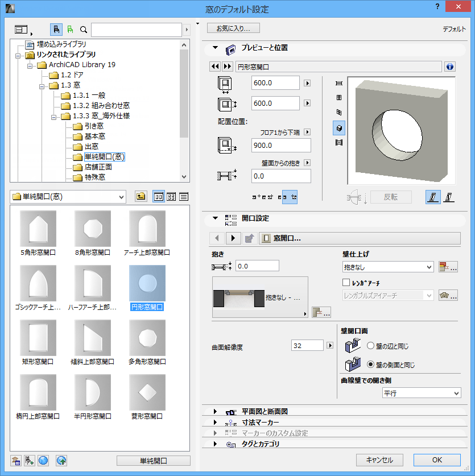Click the 単純開口 button

[x=154, y=461]
